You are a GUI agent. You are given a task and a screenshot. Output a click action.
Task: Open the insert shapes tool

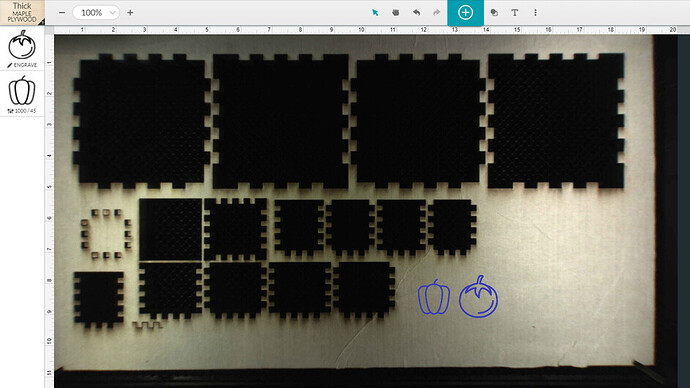(x=494, y=13)
